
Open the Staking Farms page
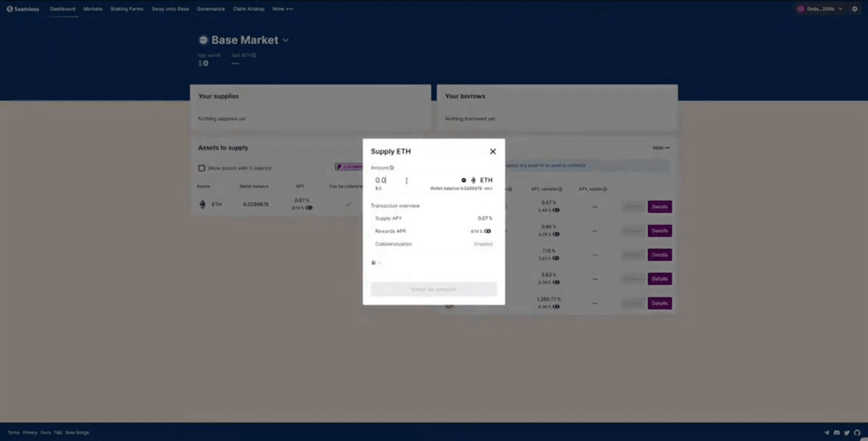point(127,9)
